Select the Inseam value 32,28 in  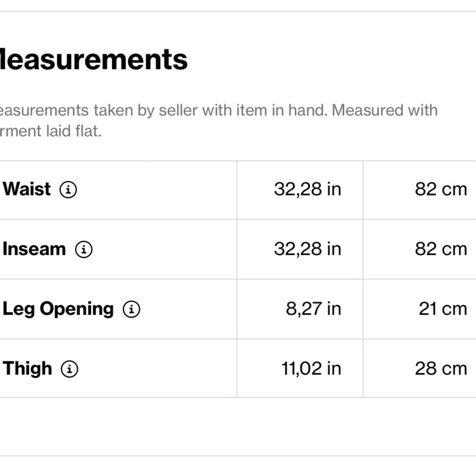click(x=307, y=249)
